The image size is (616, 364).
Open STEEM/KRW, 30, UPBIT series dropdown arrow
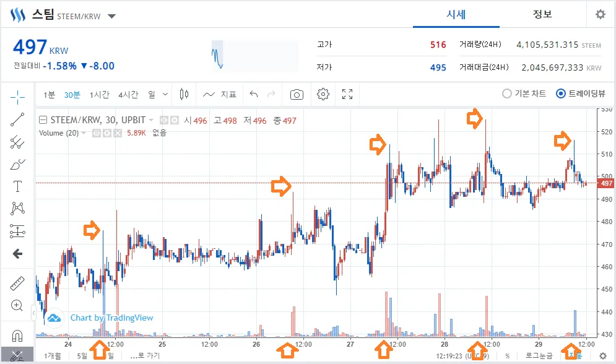click(x=151, y=120)
